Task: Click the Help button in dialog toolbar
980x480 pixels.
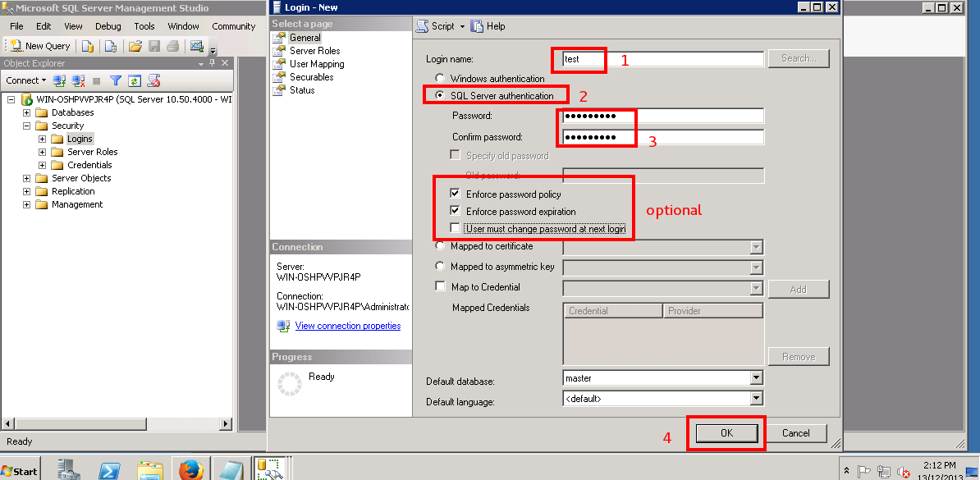Action: (x=488, y=26)
